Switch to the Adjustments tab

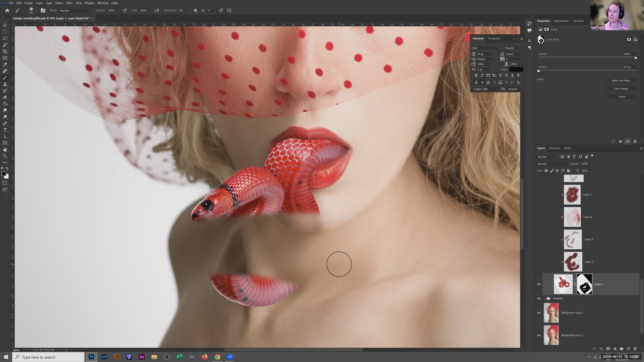pos(561,21)
